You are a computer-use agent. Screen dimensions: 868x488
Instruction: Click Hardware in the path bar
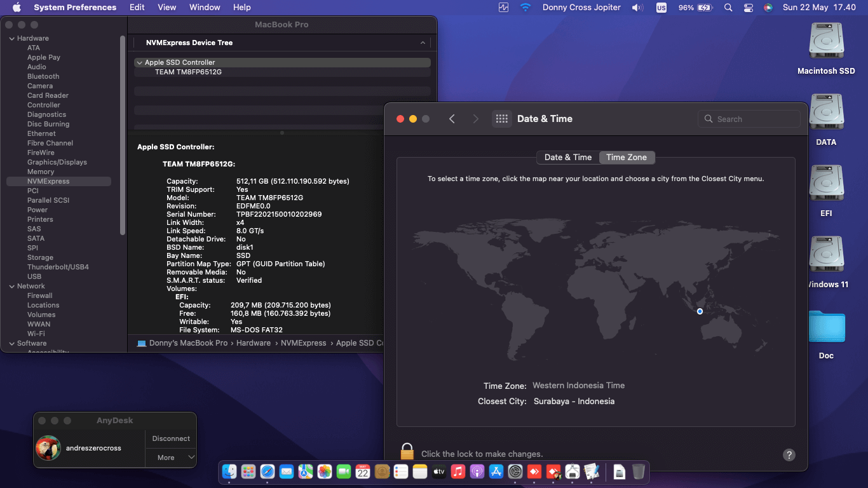click(x=254, y=343)
